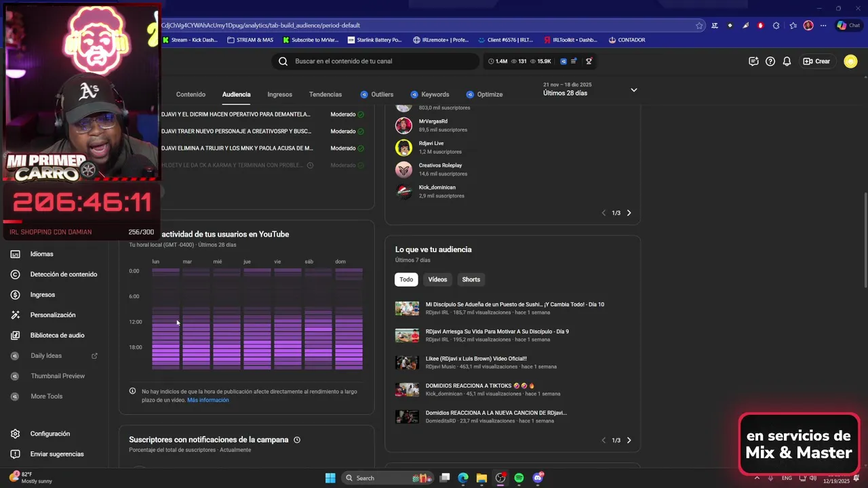Click clock icon beside campana heading
The image size is (868, 488).
coord(297,440)
